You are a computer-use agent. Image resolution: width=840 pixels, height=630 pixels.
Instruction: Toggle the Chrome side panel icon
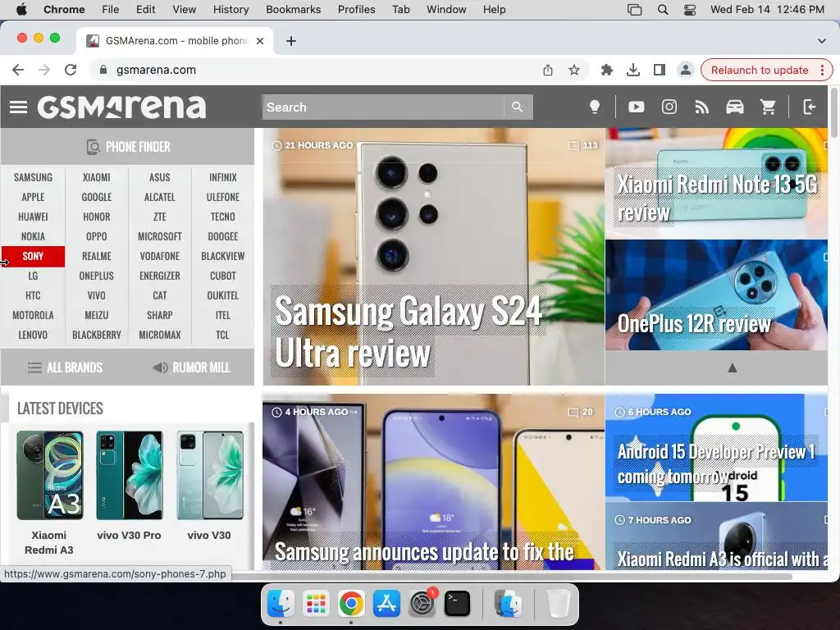[x=659, y=70]
